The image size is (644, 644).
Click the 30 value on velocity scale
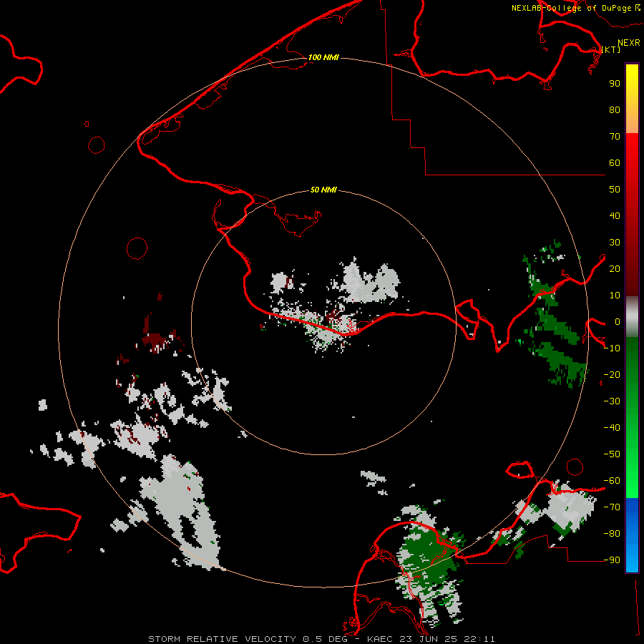[615, 243]
